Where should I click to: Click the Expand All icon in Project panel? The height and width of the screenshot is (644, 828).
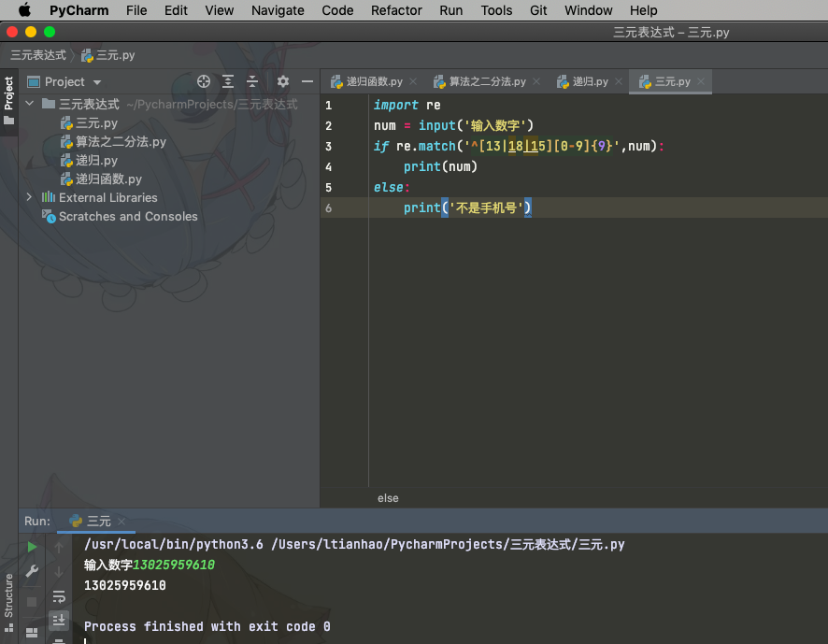(x=228, y=81)
